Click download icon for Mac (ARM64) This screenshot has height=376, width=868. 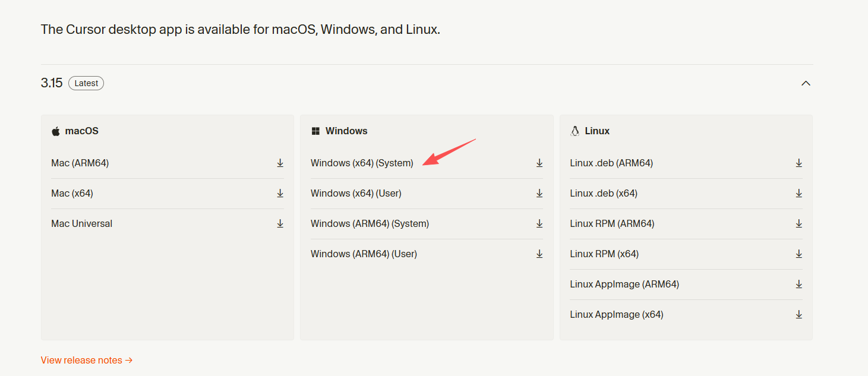(x=280, y=163)
